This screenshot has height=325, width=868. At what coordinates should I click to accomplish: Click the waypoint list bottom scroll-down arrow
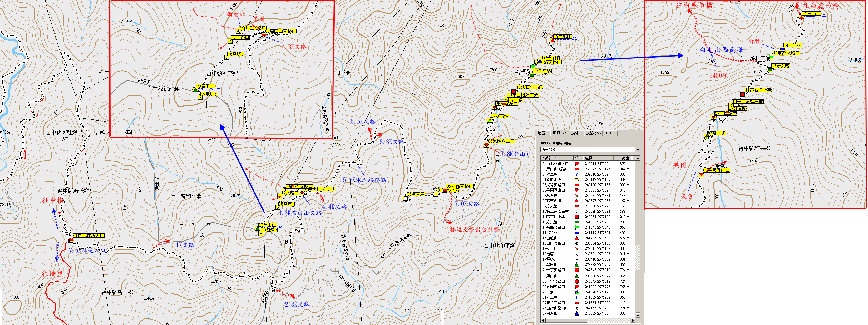(x=638, y=316)
